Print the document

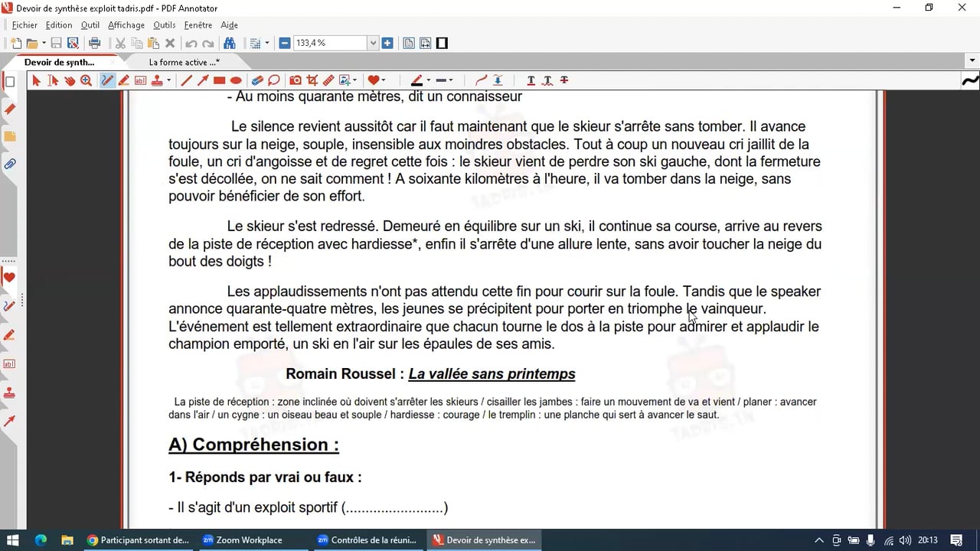(x=95, y=43)
